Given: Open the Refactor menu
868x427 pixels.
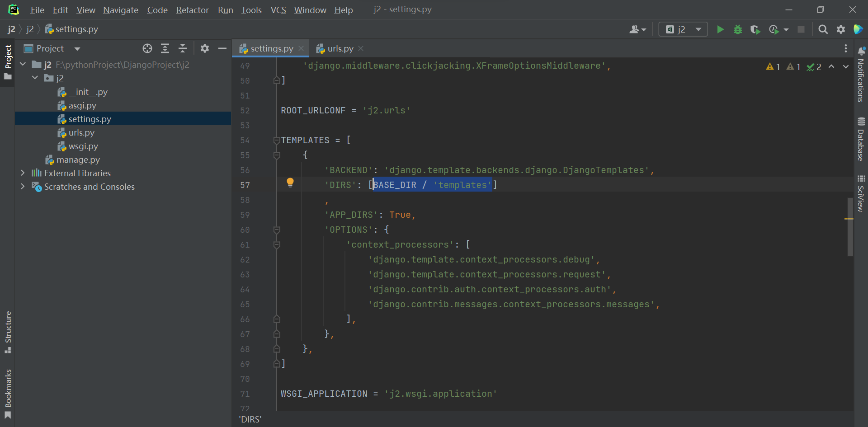Looking at the screenshot, I should point(192,10).
